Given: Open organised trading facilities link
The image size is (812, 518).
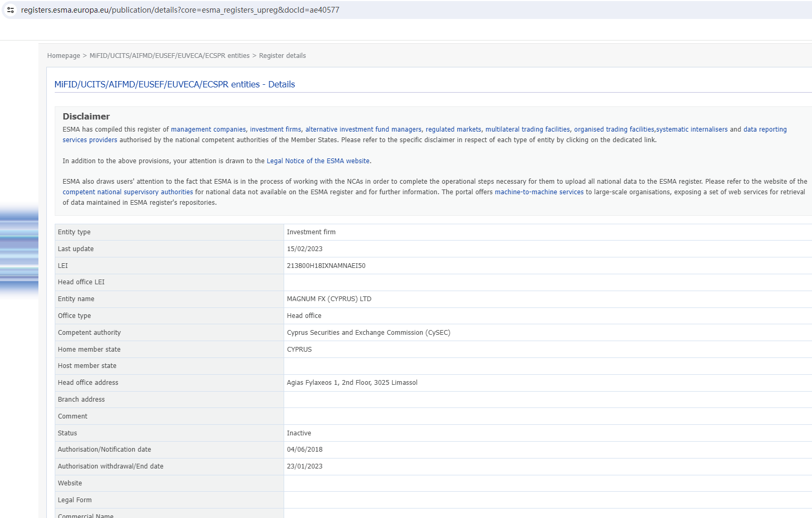Looking at the screenshot, I should (x=614, y=129).
